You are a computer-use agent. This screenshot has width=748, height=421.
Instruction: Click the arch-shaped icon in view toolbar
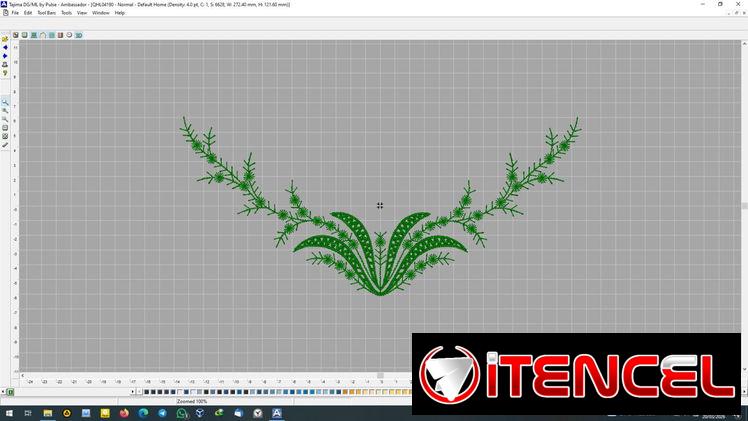click(43, 35)
